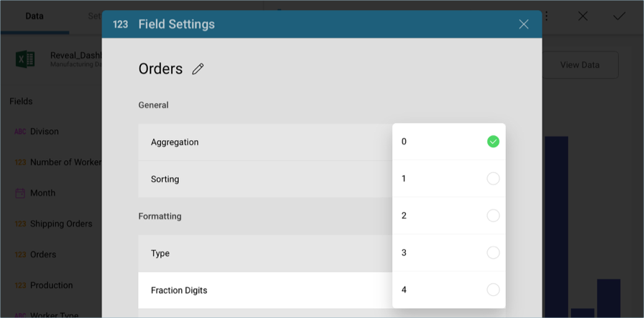Click the Excel data source icon

(25, 59)
